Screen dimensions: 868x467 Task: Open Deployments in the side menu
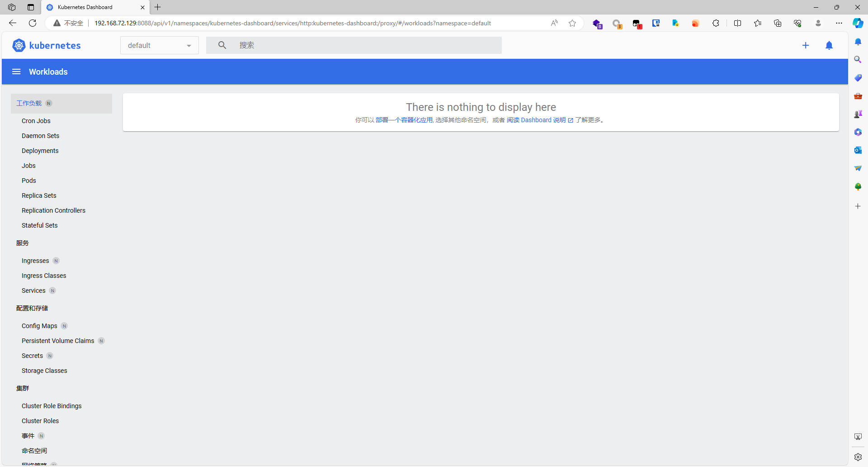click(40, 151)
